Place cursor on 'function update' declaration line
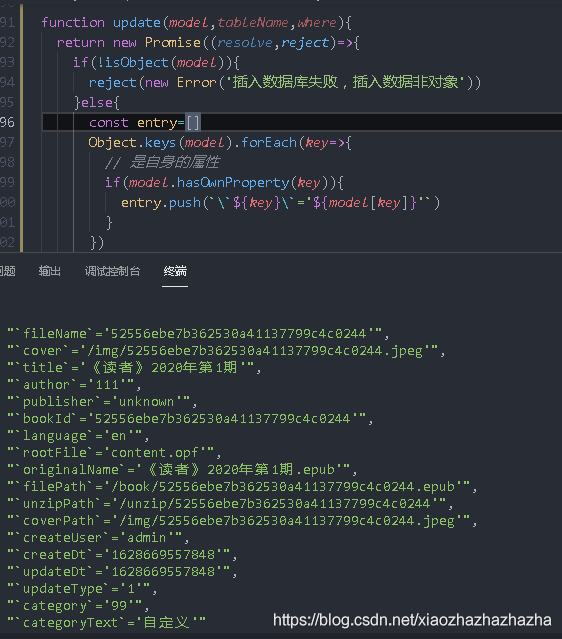 point(196,22)
